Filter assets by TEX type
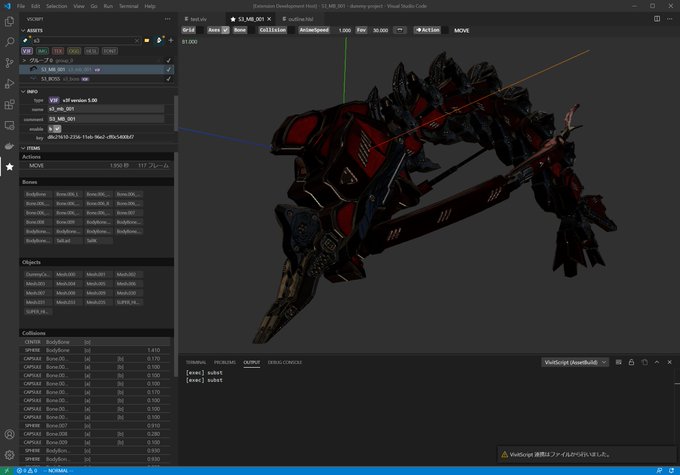The height and width of the screenshot is (475, 680). pos(58,51)
